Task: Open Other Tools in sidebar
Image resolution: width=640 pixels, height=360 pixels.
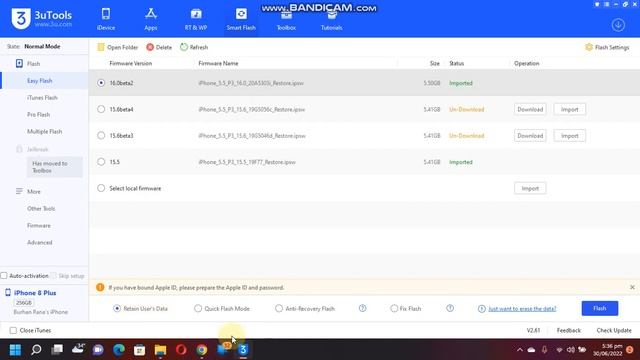Action: point(41,209)
